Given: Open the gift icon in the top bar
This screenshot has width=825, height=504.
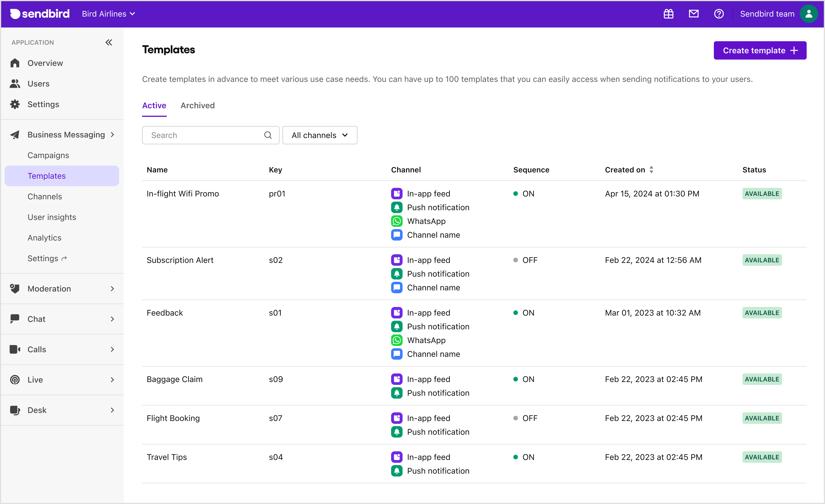Looking at the screenshot, I should pyautogui.click(x=668, y=14).
